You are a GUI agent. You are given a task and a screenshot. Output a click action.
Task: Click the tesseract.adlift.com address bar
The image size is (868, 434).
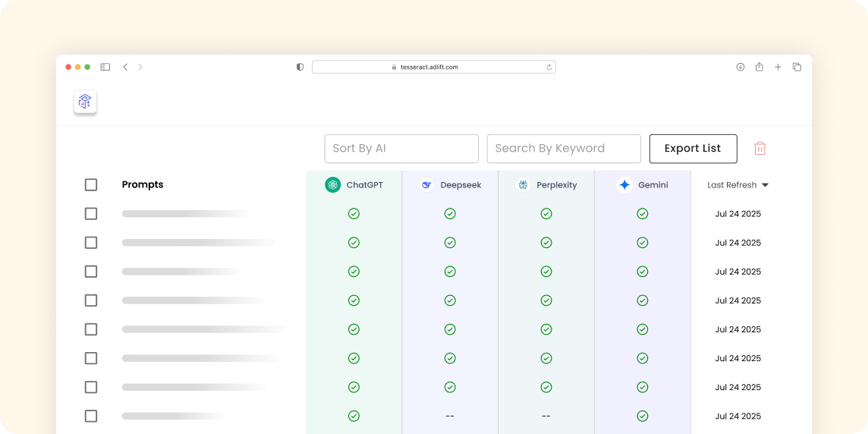pos(433,67)
